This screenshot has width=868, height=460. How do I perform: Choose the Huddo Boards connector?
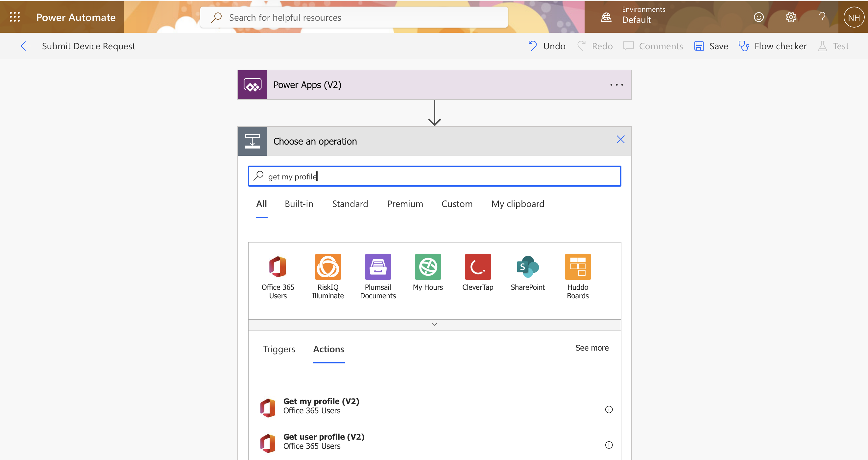click(578, 276)
